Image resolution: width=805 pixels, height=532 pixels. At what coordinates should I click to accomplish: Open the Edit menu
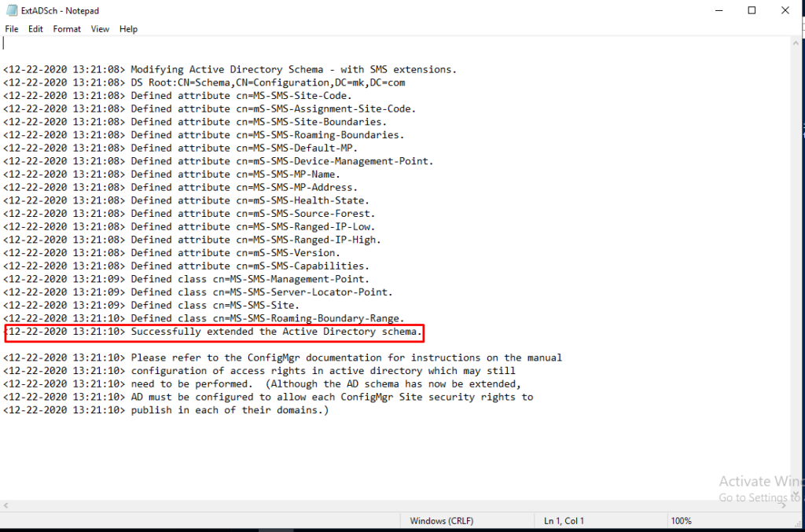tap(35, 29)
